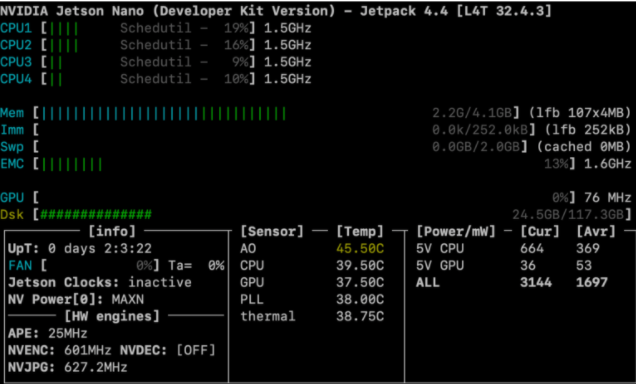Click the [Cur] column header
Viewport: 636px width, 384px height.
point(540,231)
